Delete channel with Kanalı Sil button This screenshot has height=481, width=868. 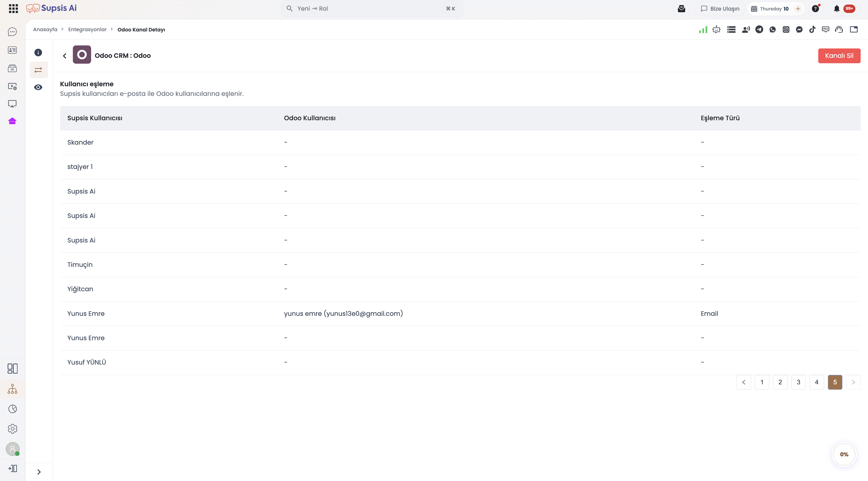[x=839, y=56]
